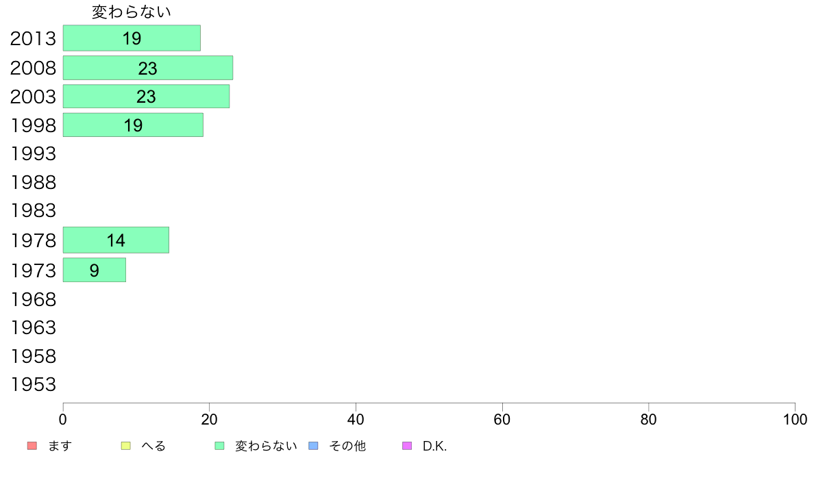Click the D.K. legend text

click(x=434, y=446)
